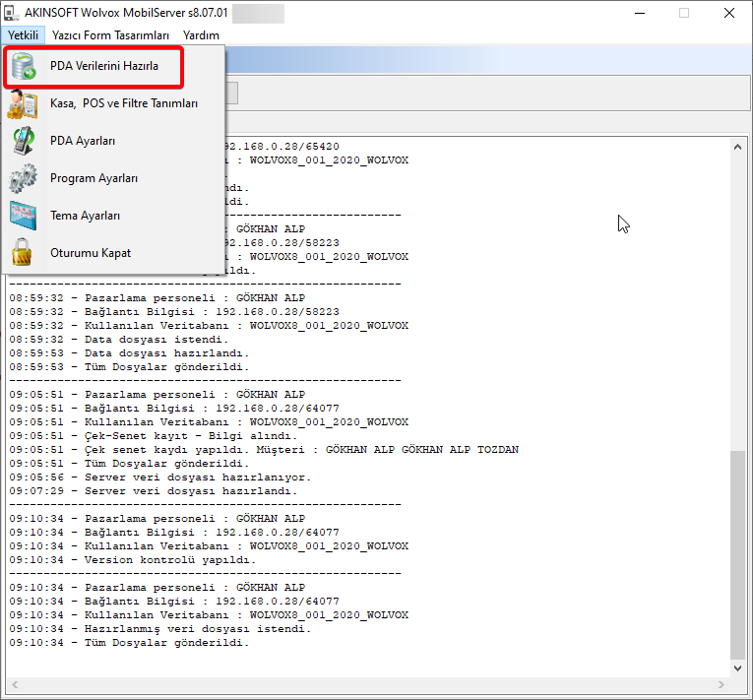The image size is (753, 700).
Task: Click log line "Version kontrolü yapıldı."
Action: click(x=170, y=560)
